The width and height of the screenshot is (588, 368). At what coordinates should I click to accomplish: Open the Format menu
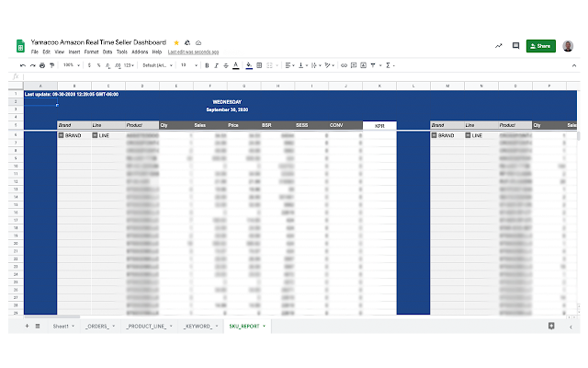(x=91, y=52)
